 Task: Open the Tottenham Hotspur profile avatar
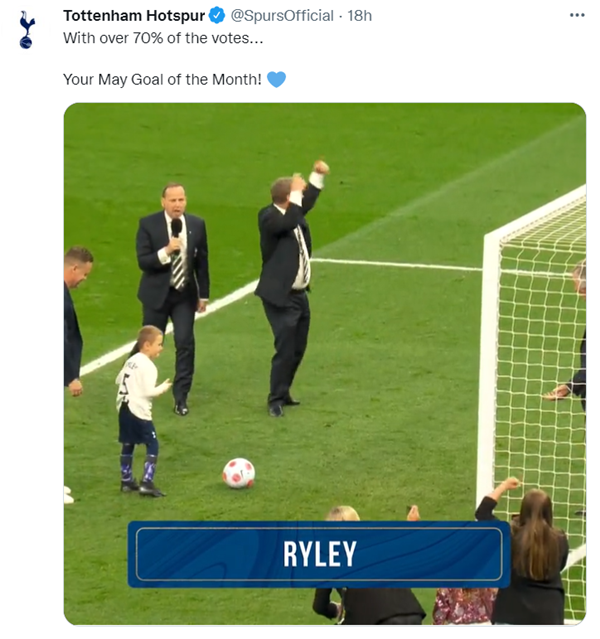click(27, 30)
